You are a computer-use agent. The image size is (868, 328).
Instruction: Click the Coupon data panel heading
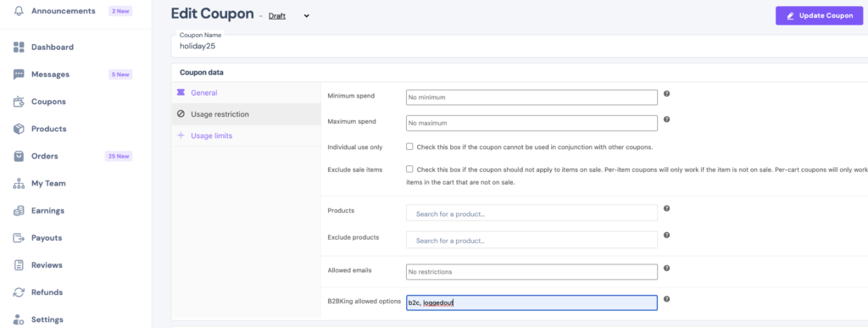[202, 72]
